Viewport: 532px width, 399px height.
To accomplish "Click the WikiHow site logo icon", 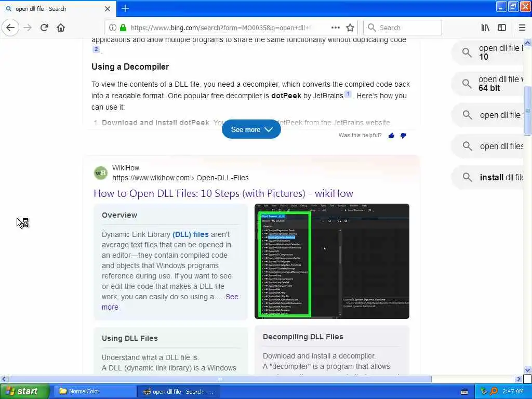I will coord(101,172).
